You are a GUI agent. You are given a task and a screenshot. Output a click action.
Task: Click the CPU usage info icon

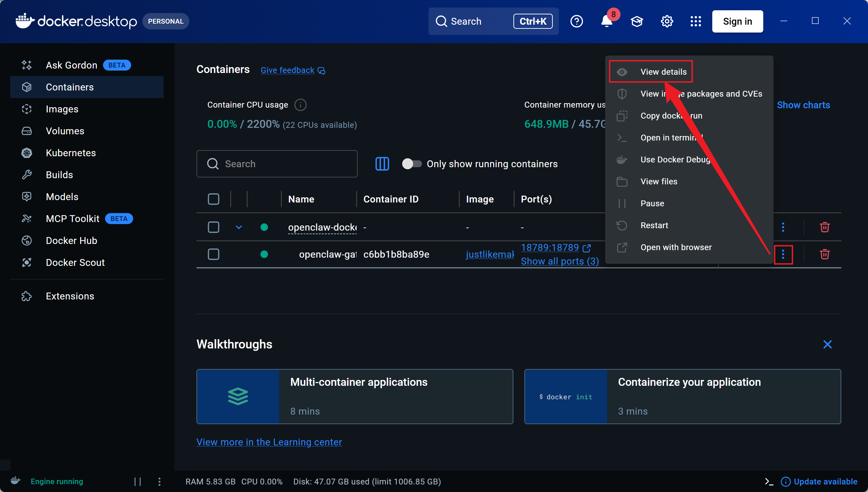pos(300,105)
